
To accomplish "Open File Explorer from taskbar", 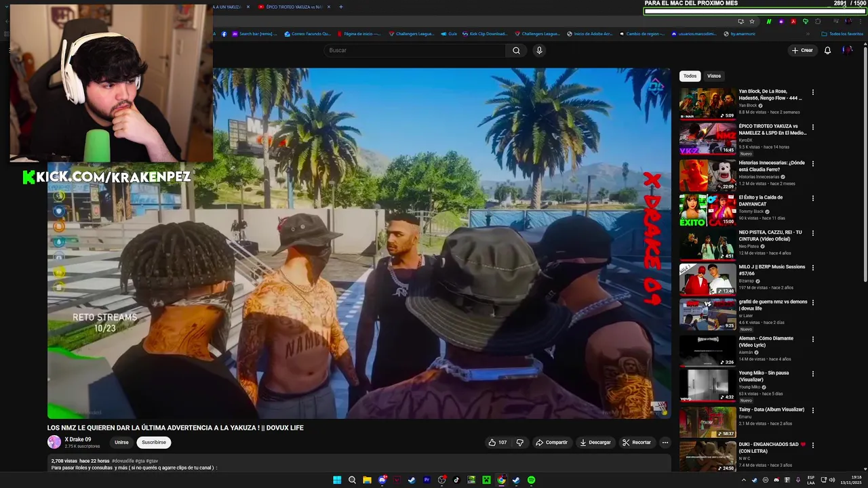I will click(x=367, y=480).
